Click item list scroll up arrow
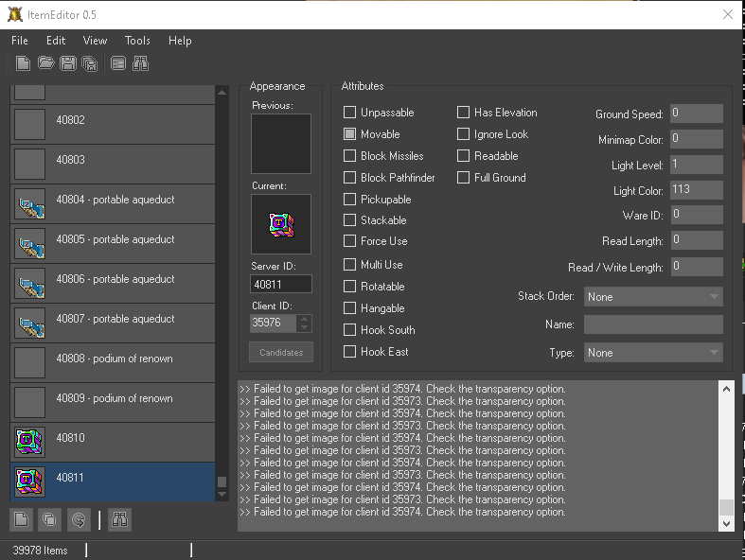 222,92
